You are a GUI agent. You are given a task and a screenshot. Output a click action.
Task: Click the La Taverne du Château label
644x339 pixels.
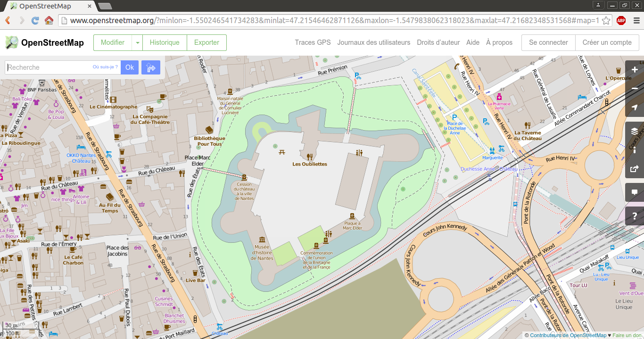[528, 136]
